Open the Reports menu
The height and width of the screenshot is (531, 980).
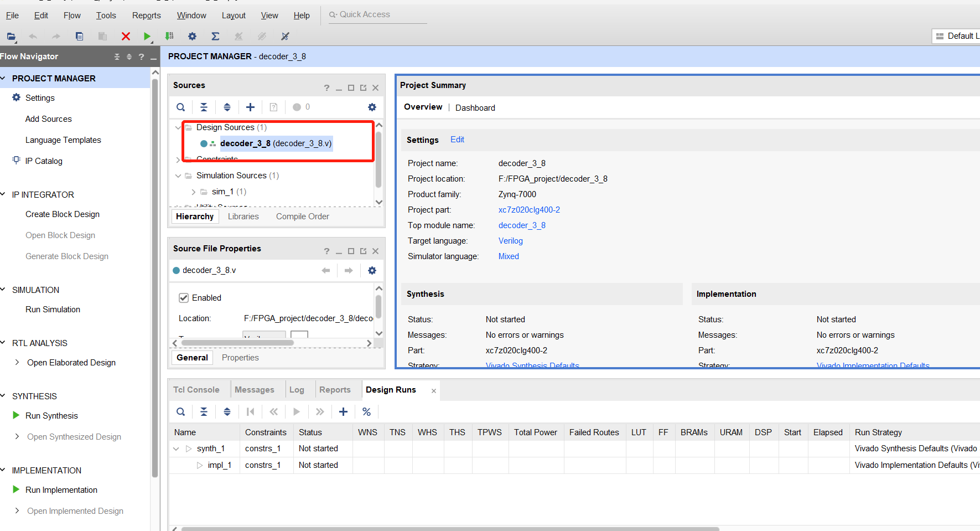[x=147, y=16]
